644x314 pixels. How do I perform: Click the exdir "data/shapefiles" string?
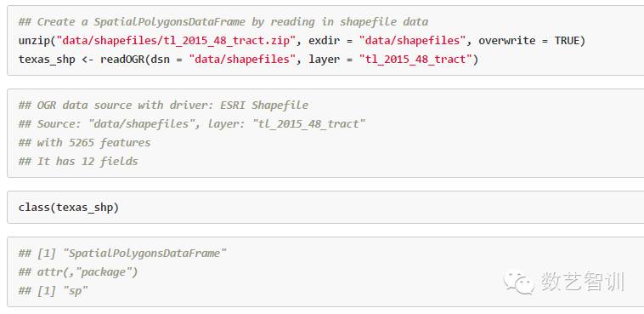(415, 41)
